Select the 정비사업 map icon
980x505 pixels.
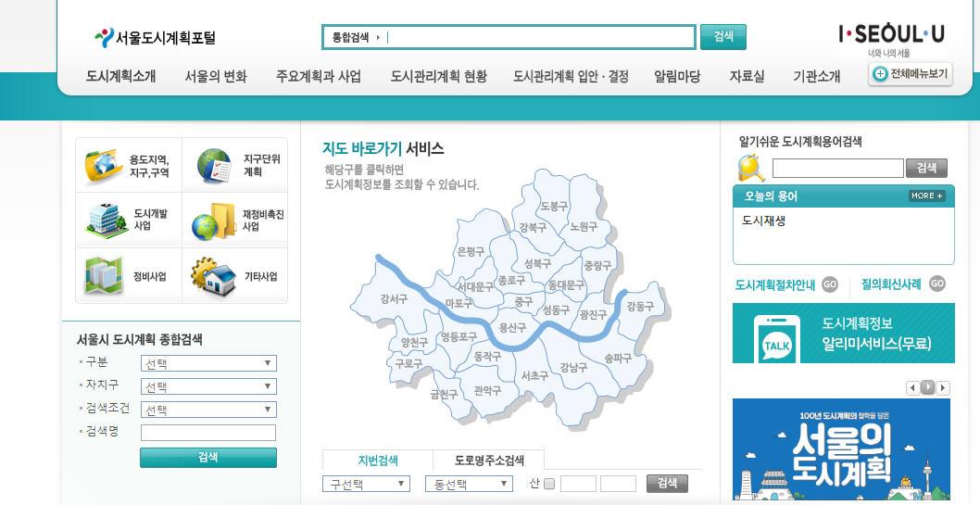point(103,275)
